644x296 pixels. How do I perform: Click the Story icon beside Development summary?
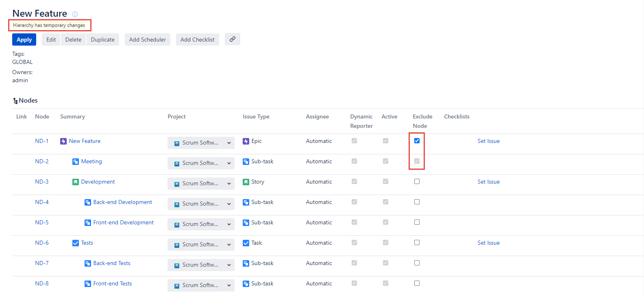76,182
